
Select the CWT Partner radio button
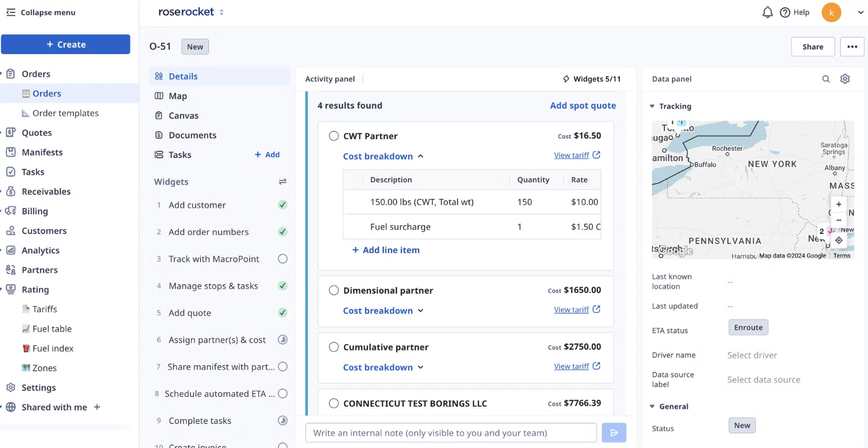334,136
